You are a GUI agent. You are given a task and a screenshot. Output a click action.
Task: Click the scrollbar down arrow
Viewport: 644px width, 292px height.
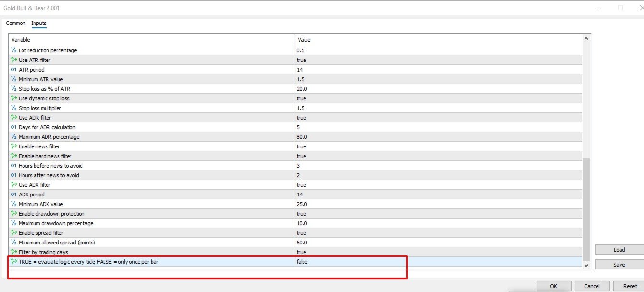[x=586, y=265]
